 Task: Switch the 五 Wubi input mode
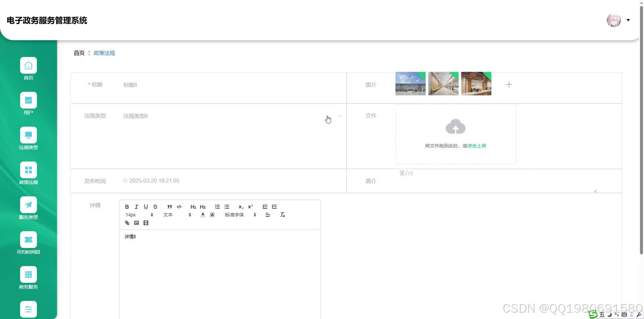click(602, 315)
